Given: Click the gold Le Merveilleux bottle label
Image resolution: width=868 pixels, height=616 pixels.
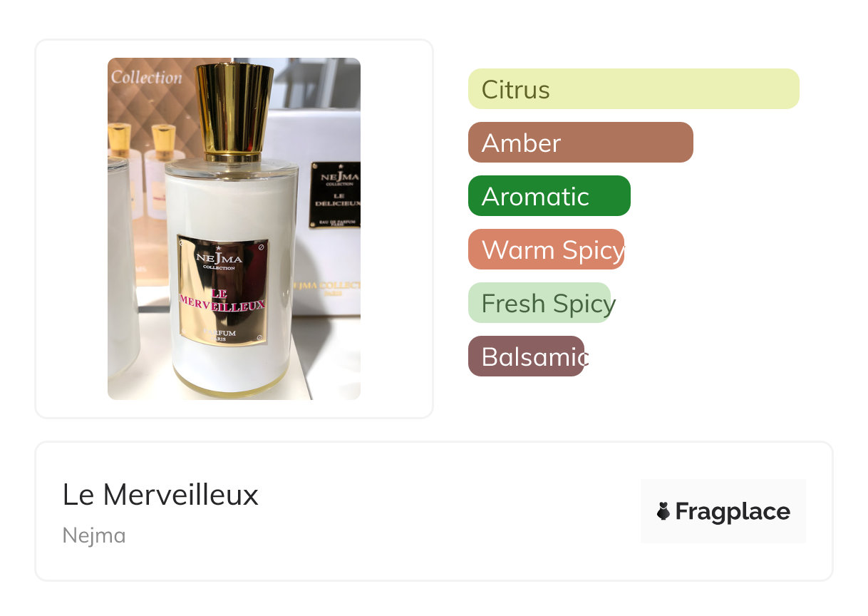Looking at the screenshot, I should (x=223, y=290).
